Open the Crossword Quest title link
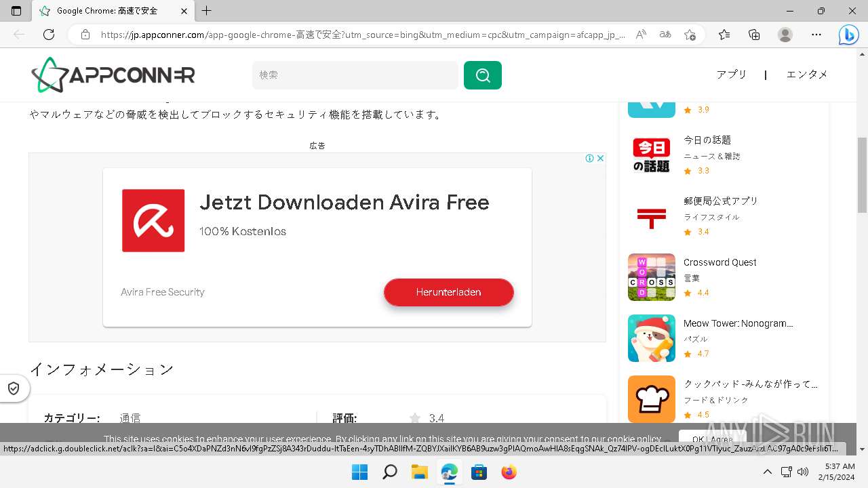 (x=720, y=262)
